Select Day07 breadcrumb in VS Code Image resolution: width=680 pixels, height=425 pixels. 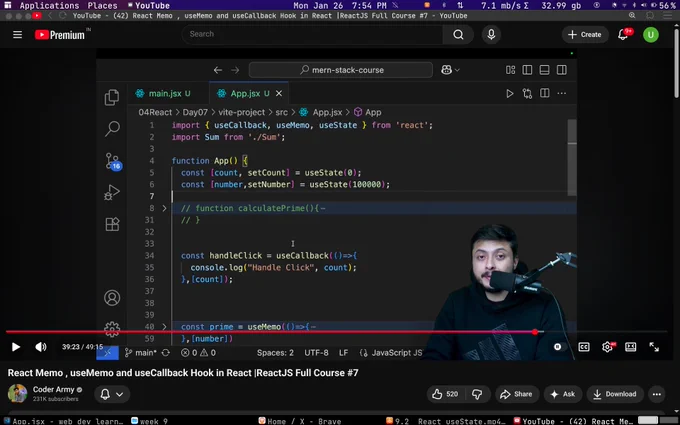tap(195, 112)
